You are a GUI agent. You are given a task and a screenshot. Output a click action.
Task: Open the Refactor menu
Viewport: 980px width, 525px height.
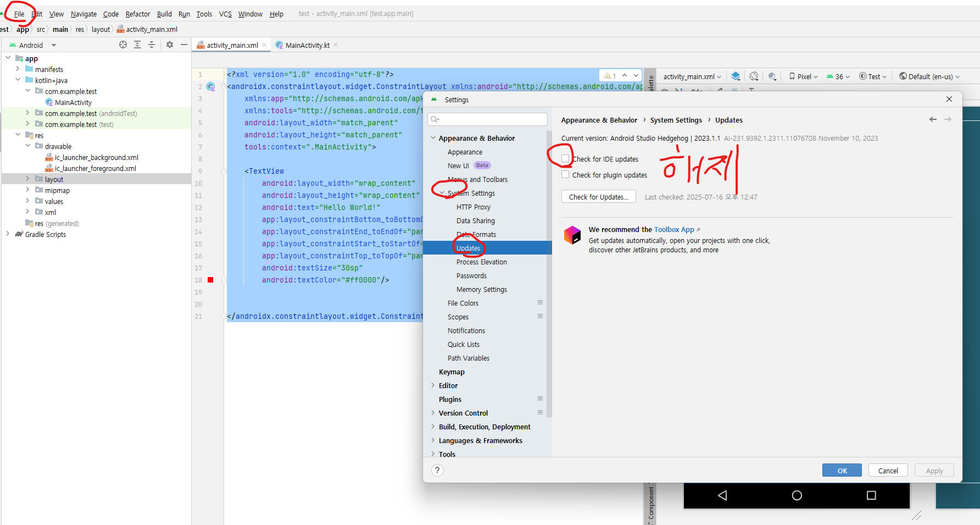137,14
